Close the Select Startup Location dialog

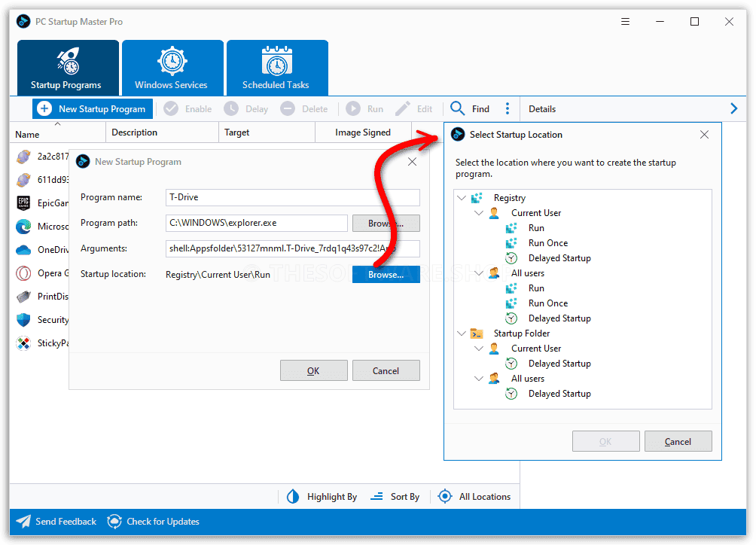tap(704, 135)
